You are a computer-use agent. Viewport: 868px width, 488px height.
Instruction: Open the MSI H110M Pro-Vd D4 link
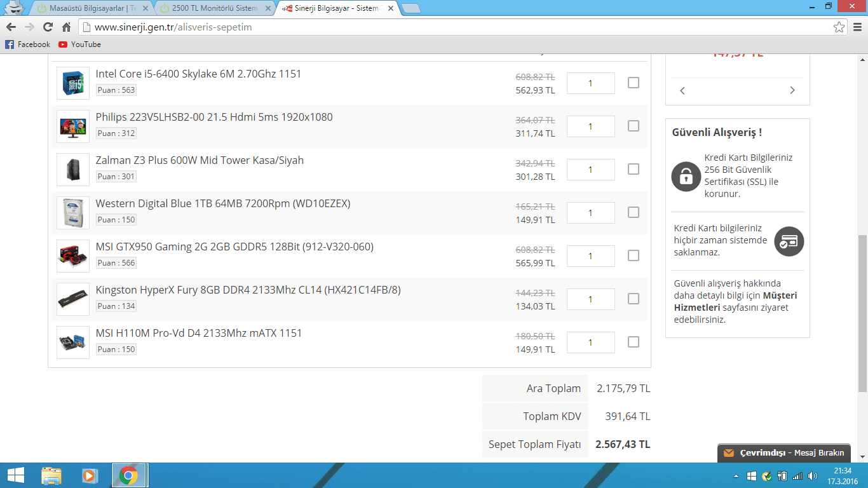tap(199, 333)
